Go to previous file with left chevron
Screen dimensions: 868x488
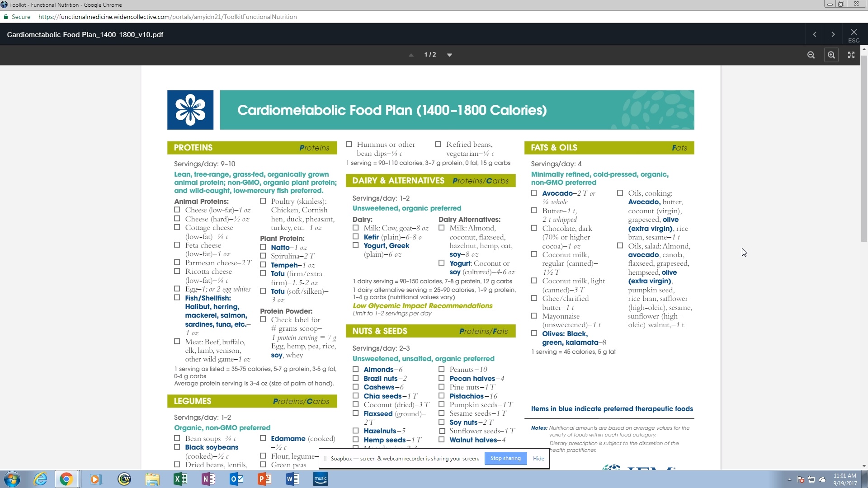pyautogui.click(x=815, y=34)
